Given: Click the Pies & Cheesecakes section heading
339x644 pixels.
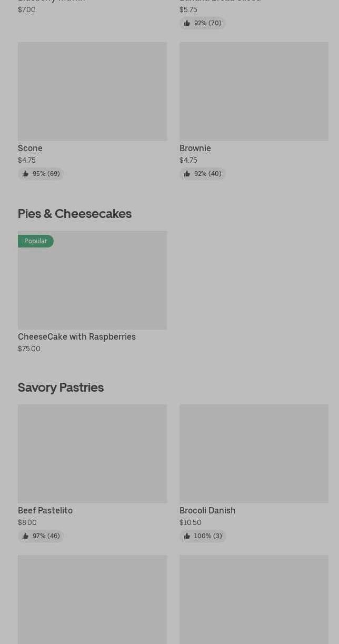Looking at the screenshot, I should click(75, 214).
